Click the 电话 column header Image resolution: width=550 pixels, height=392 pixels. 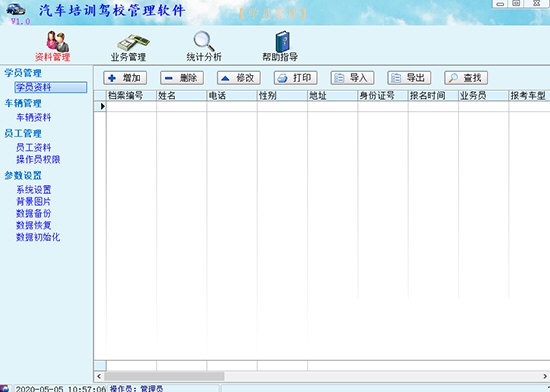coord(232,96)
